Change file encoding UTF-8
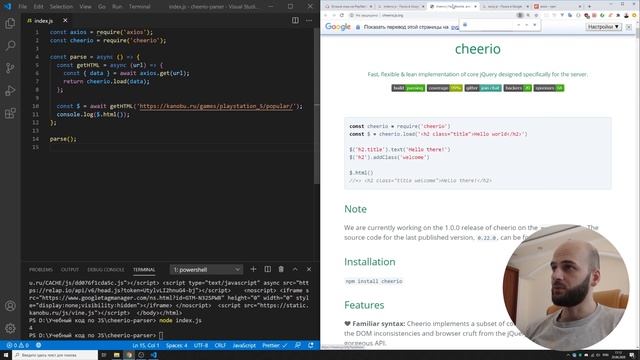640x360 pixels. [201, 345]
